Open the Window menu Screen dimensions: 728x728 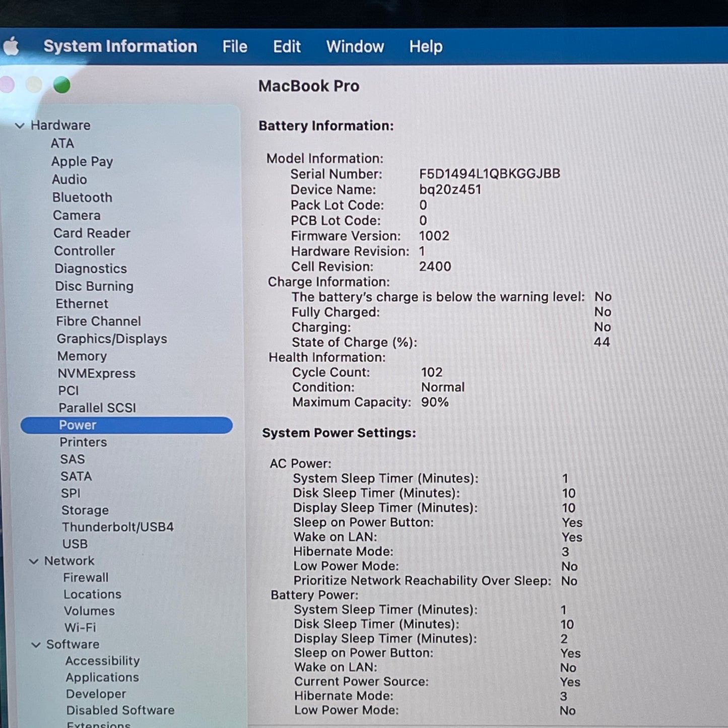[355, 47]
